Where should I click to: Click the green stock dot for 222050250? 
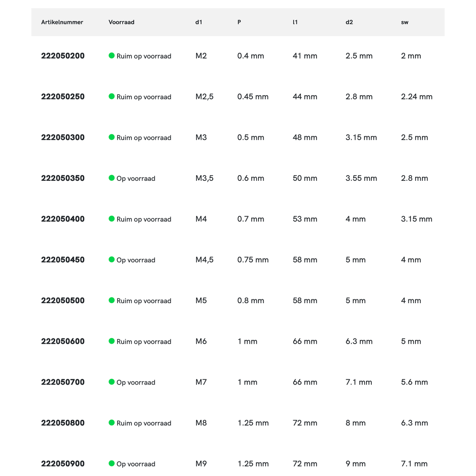point(112,96)
